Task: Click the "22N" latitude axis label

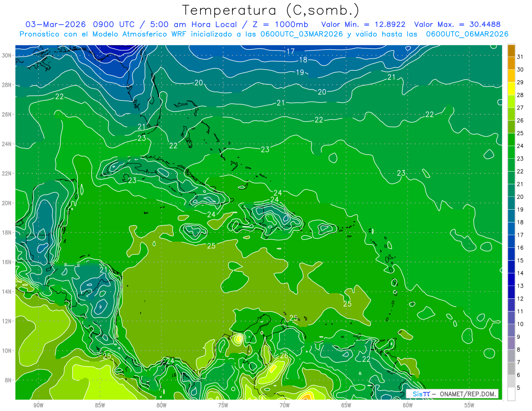Action: [x=7, y=173]
